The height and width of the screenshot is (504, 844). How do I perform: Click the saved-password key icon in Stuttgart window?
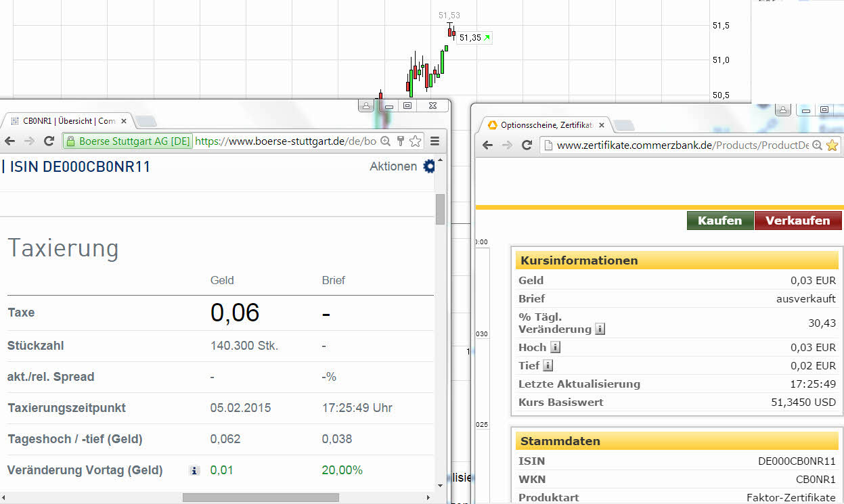400,141
